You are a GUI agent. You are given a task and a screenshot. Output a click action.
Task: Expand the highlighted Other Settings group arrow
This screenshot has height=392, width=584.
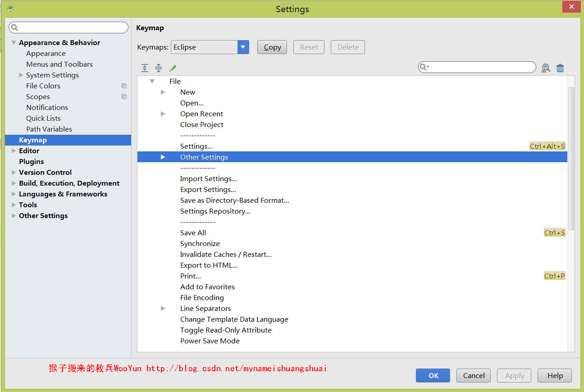(x=163, y=157)
